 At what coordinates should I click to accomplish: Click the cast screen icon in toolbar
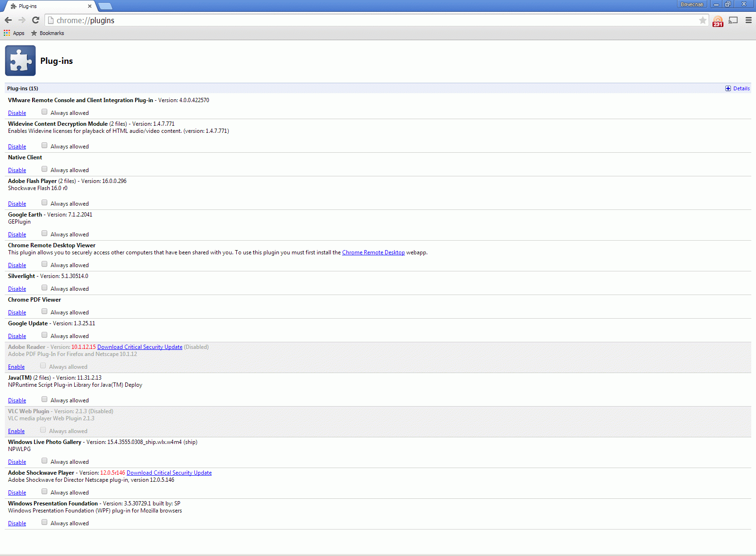click(x=733, y=20)
